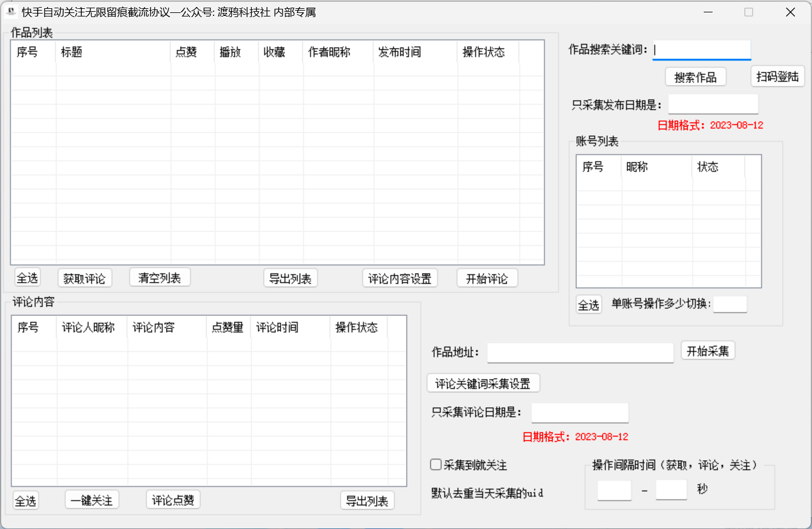Click 导出列表 in the 评论内容 section

(367, 501)
